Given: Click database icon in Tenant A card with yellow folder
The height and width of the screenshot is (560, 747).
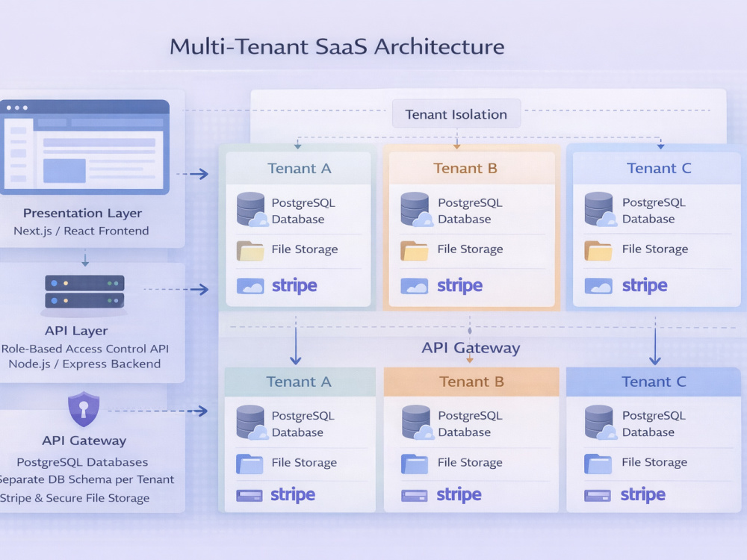Looking at the screenshot, I should (x=252, y=210).
